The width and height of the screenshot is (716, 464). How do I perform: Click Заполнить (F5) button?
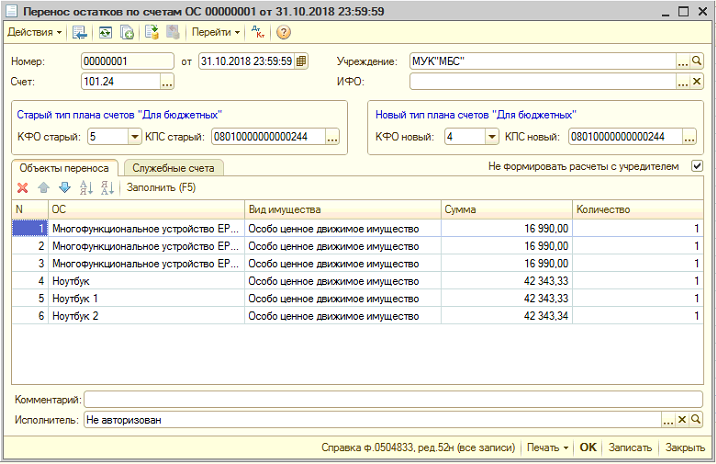tap(161, 188)
